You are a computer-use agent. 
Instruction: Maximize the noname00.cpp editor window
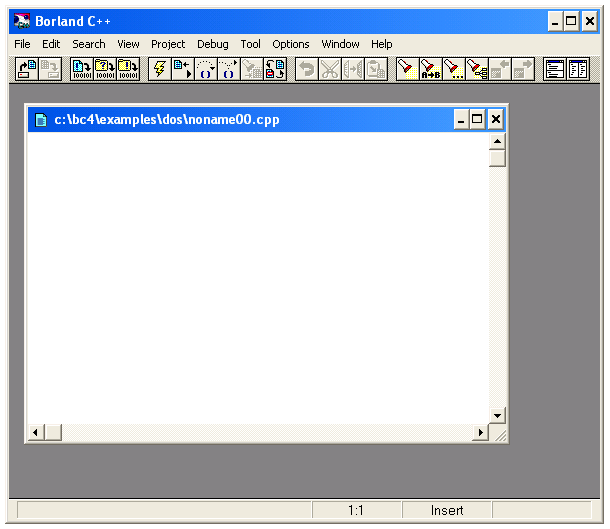pos(477,119)
